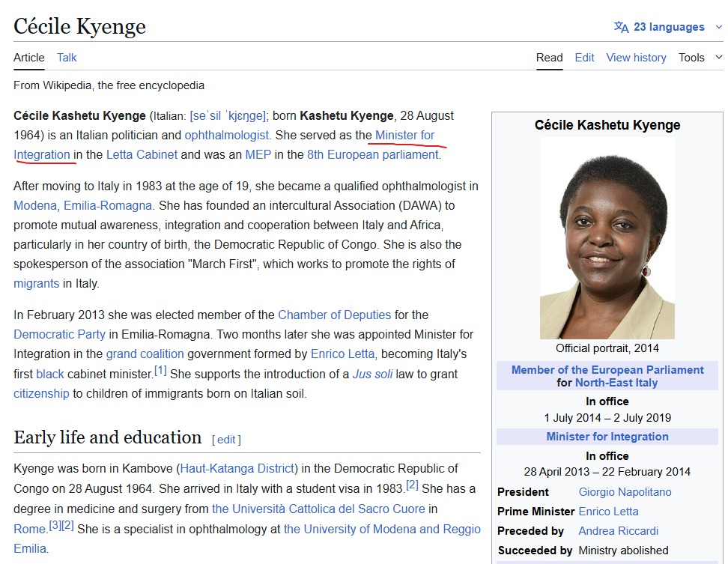Click 'From Wikipedia, the free encyclopedia' text
Viewport: 728px width, 564px height.
[109, 85]
